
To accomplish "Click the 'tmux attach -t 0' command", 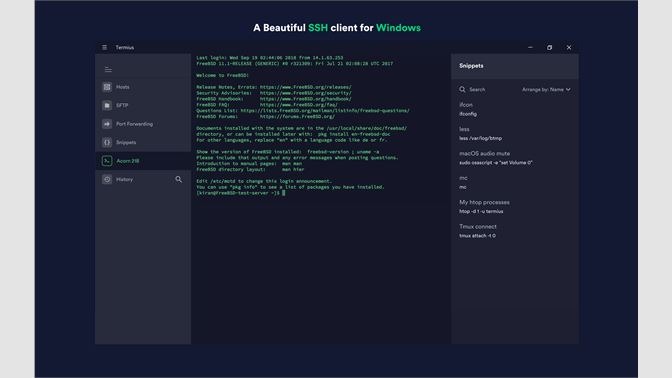I will (477, 236).
